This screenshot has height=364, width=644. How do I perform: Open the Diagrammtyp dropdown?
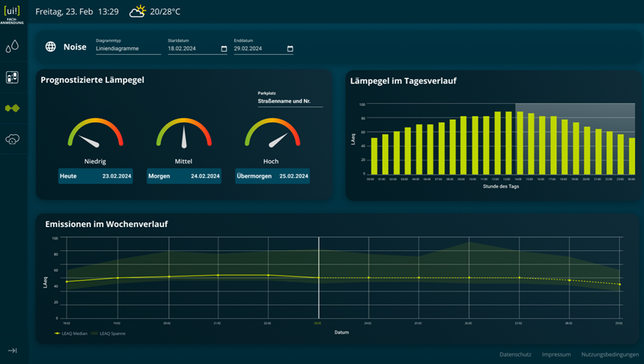point(128,49)
